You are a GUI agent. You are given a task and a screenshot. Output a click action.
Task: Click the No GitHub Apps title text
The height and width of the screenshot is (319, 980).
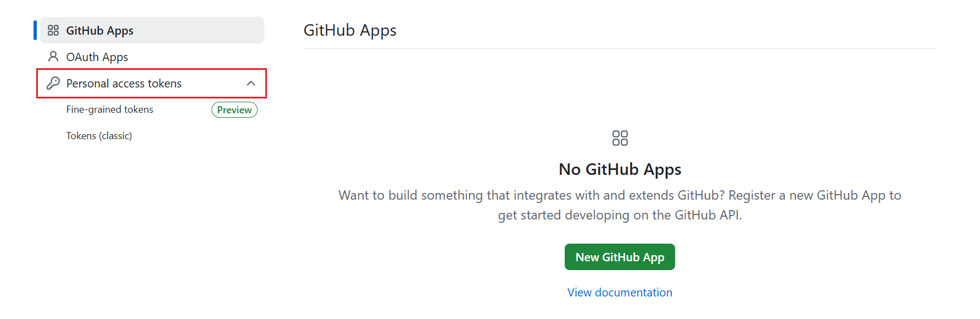pos(620,169)
